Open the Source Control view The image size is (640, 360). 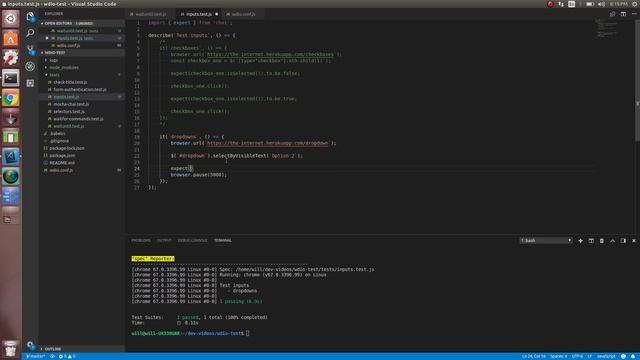coord(30,50)
